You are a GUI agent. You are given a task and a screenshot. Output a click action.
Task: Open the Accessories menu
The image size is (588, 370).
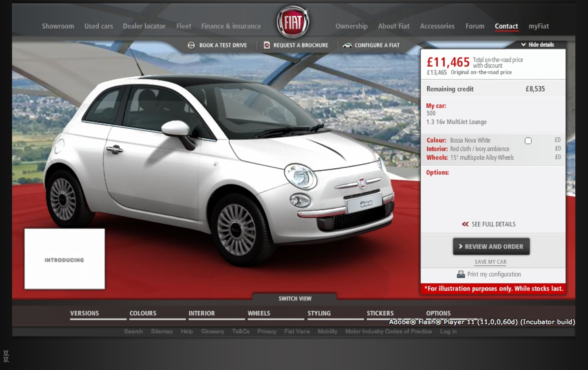(437, 26)
